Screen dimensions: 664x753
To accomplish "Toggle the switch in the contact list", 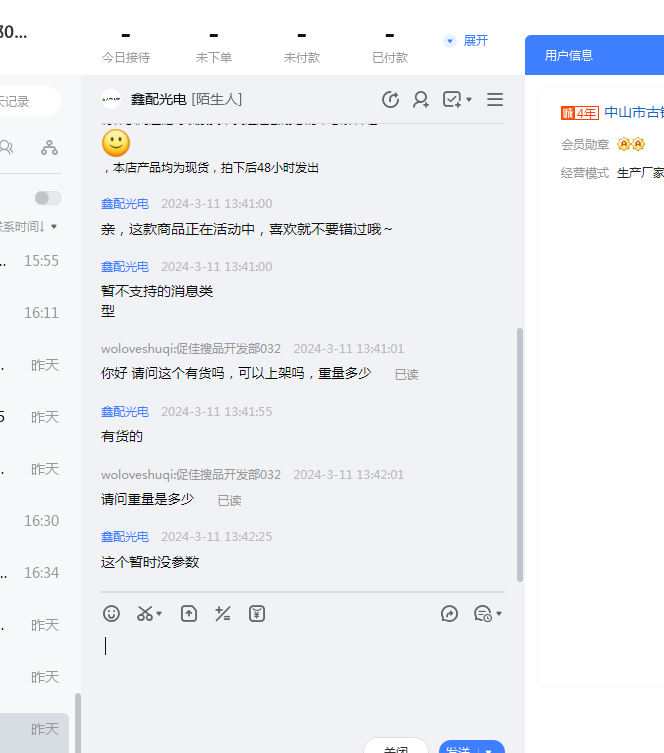I will tap(47, 198).
